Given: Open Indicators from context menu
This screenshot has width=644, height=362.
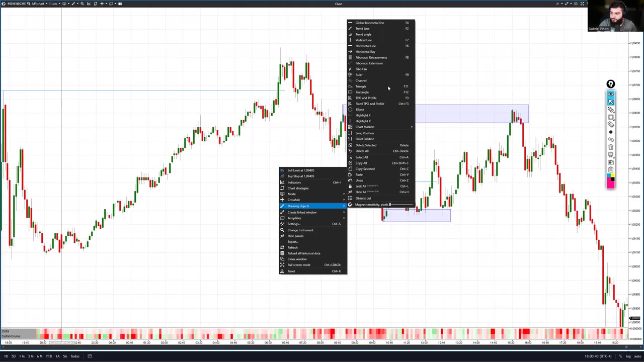Looking at the screenshot, I should (x=313, y=183).
